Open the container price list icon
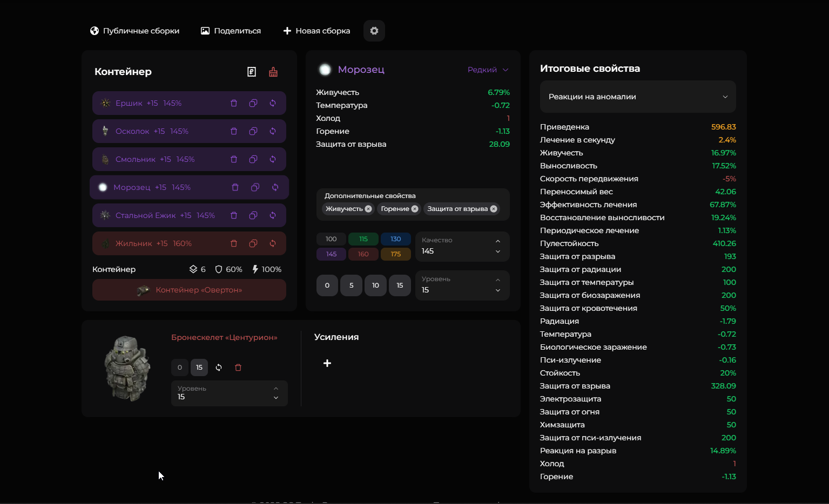 (252, 72)
